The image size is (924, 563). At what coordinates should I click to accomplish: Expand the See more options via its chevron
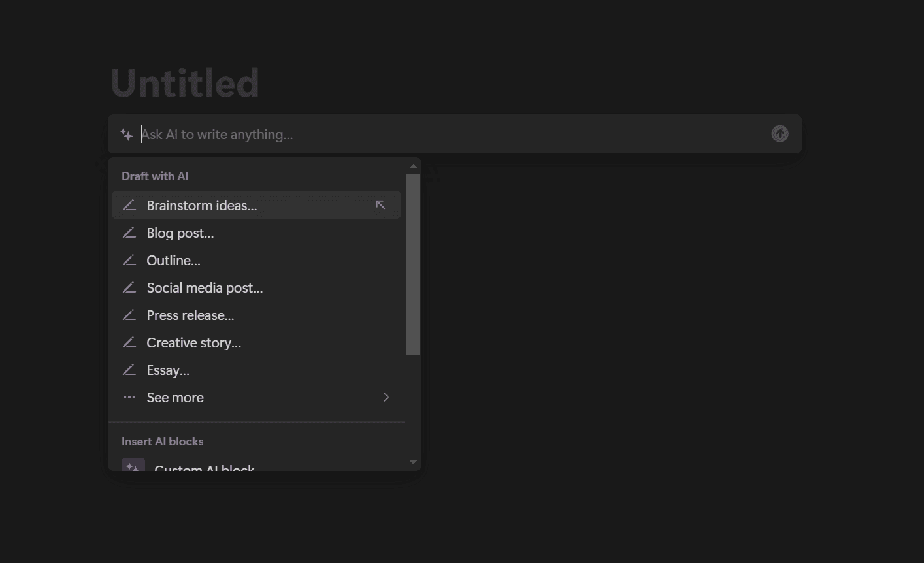tap(386, 397)
